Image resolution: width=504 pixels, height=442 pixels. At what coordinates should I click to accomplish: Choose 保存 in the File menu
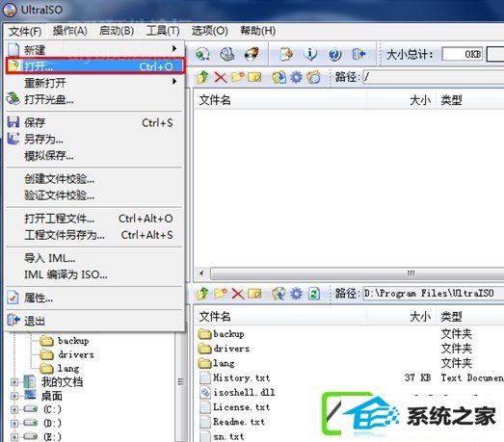95,122
